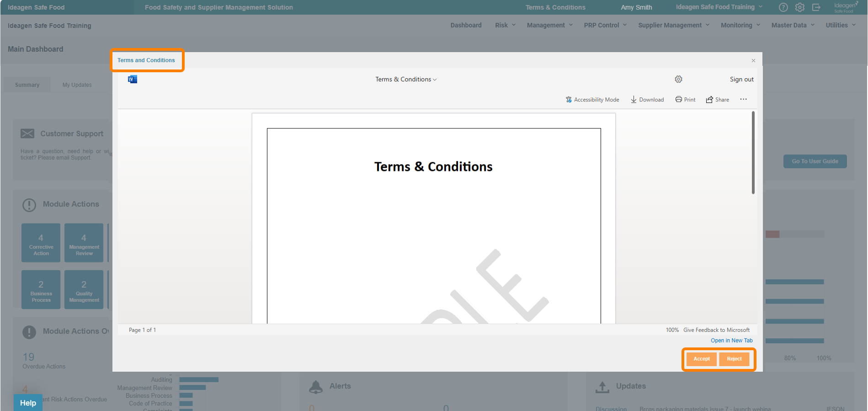Close the Terms and Conditions dialog
Image resolution: width=868 pixels, height=411 pixels.
point(753,61)
